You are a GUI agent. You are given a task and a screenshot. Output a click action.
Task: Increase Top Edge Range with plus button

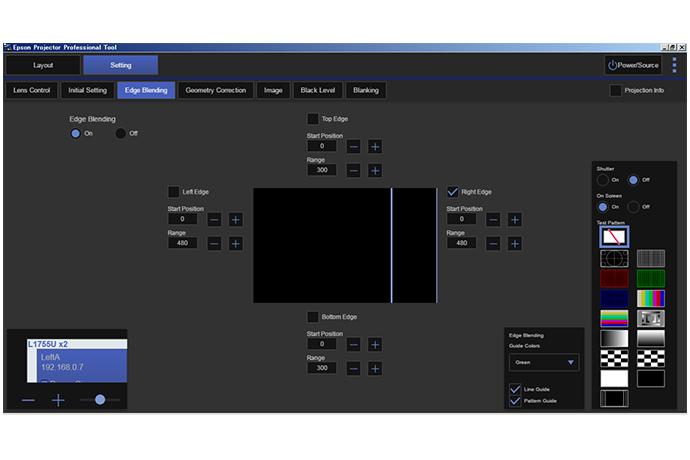click(x=374, y=171)
